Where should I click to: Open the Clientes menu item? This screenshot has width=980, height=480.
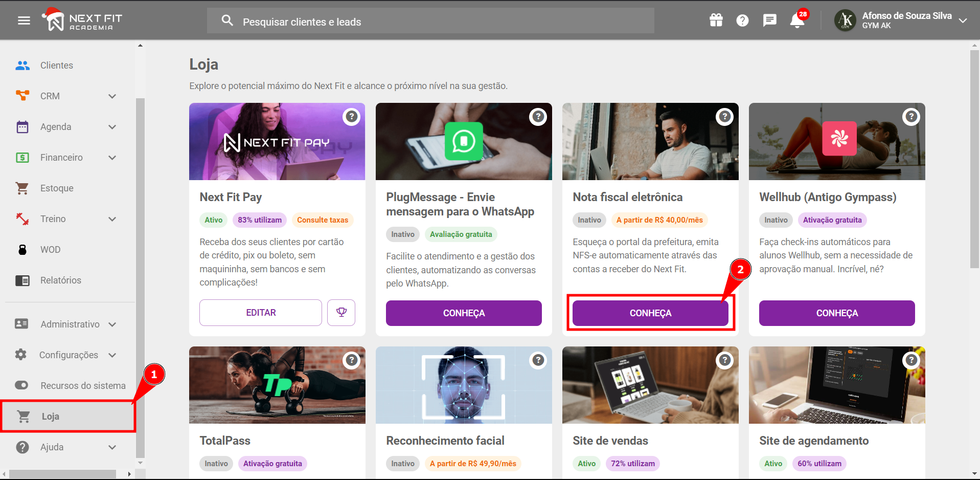pos(68,66)
